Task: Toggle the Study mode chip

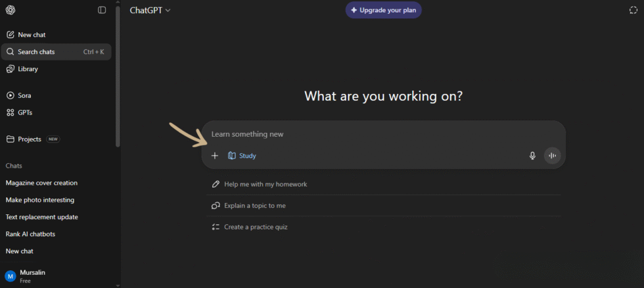Action: pyautogui.click(x=242, y=156)
